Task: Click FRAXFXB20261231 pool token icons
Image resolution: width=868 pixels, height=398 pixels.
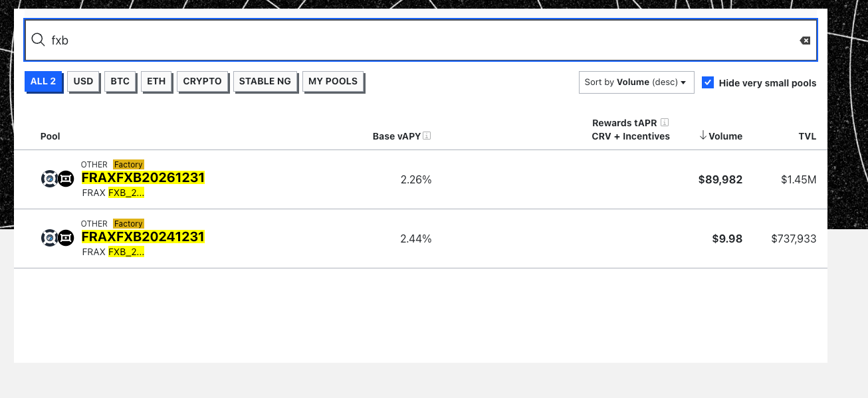Action: (57, 179)
